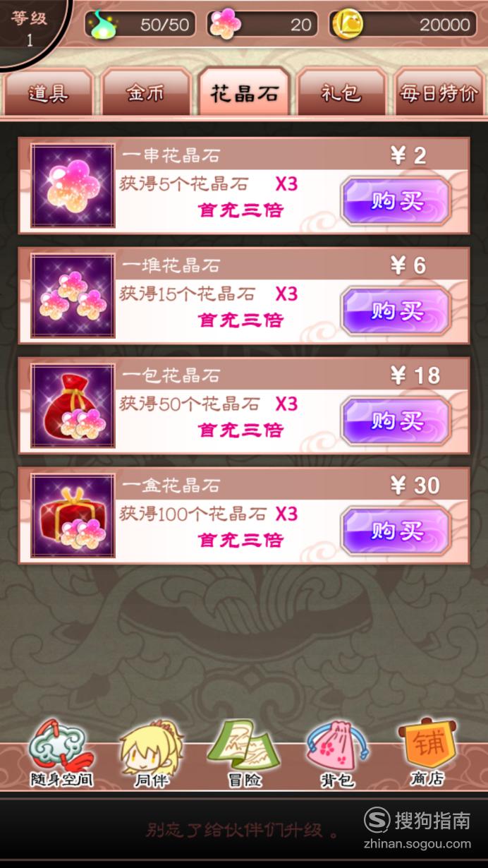Image resolution: width=488 pixels, height=868 pixels.
Task: Tap the 等级 1 level badge
Action: point(30,28)
